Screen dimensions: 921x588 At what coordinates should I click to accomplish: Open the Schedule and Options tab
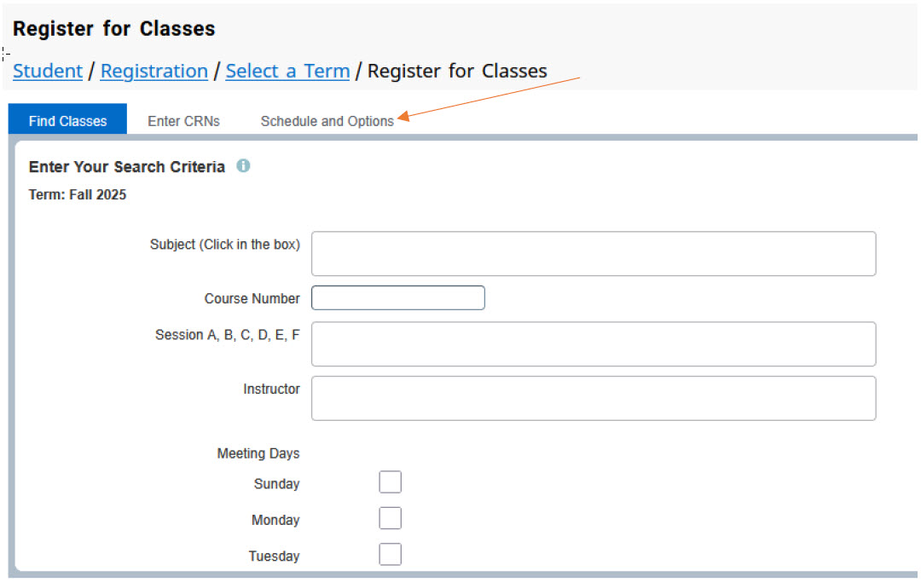coord(327,120)
